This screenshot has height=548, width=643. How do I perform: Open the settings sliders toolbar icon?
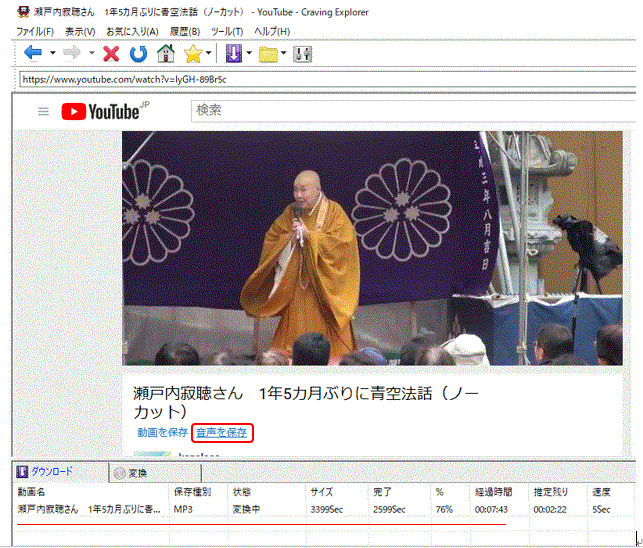(303, 54)
